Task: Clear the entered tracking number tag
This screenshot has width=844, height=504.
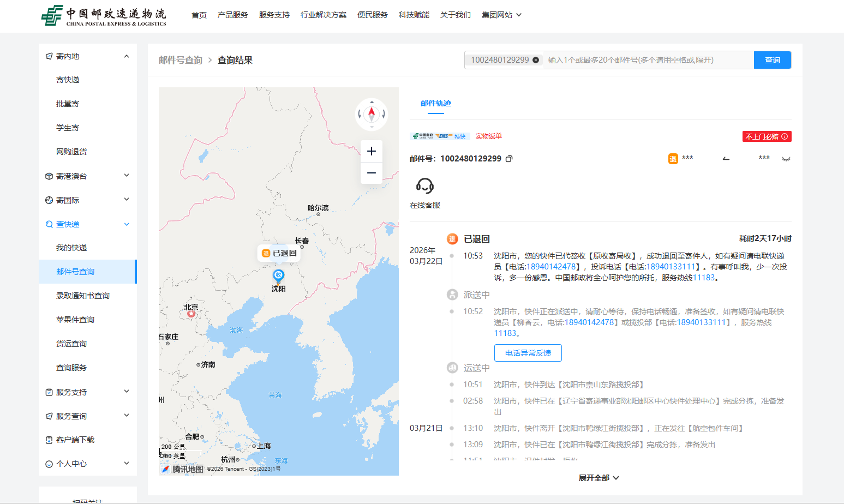Action: pyautogui.click(x=536, y=60)
